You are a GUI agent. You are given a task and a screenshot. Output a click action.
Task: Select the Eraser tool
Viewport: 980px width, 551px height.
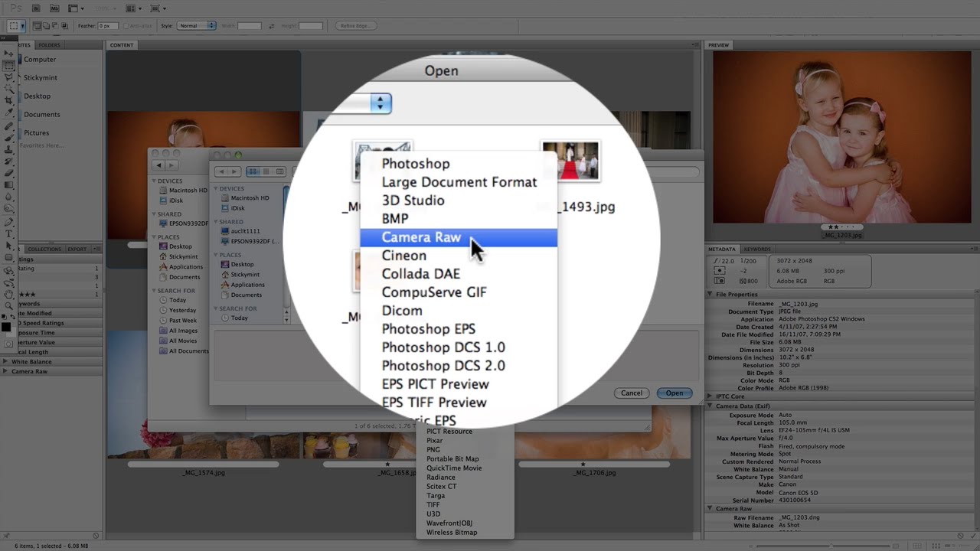[x=9, y=173]
